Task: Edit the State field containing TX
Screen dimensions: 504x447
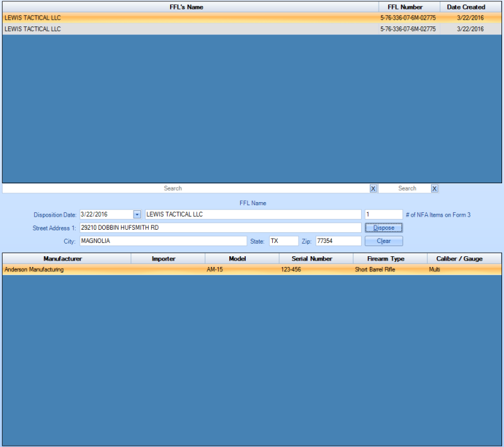Action: (283, 241)
